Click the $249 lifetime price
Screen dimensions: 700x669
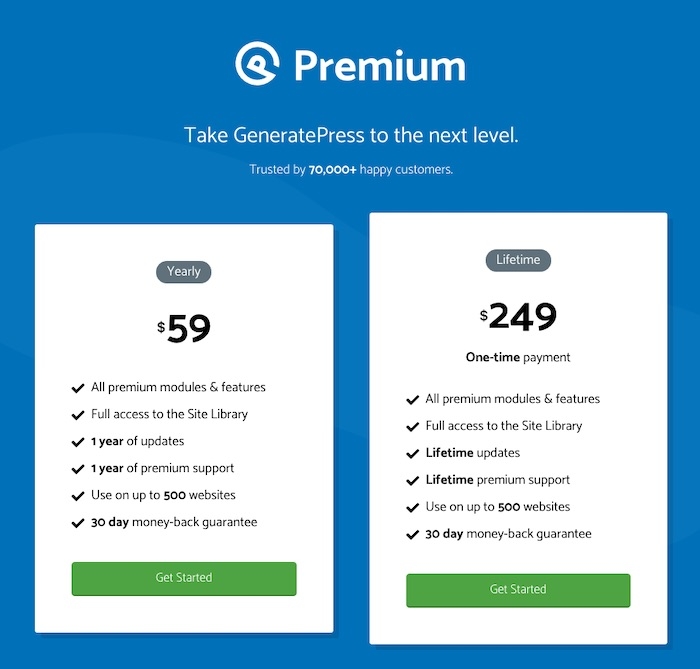pos(519,317)
